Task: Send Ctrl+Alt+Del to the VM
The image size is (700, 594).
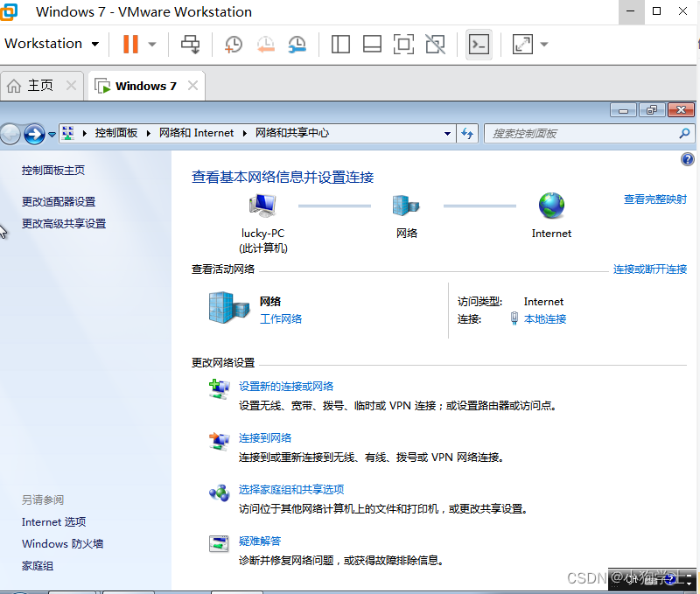Action: [190, 45]
